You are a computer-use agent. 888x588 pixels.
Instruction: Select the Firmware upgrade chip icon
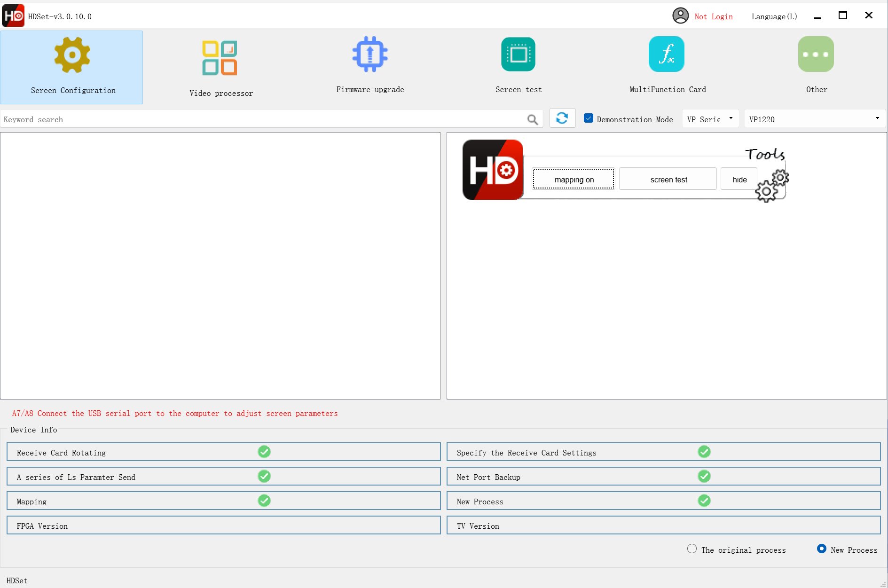(x=370, y=54)
